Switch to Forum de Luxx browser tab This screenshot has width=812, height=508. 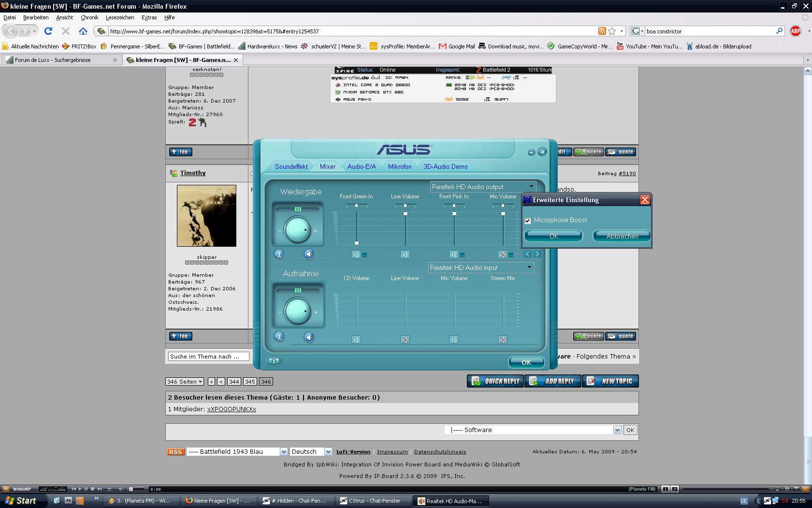pyautogui.click(x=61, y=60)
